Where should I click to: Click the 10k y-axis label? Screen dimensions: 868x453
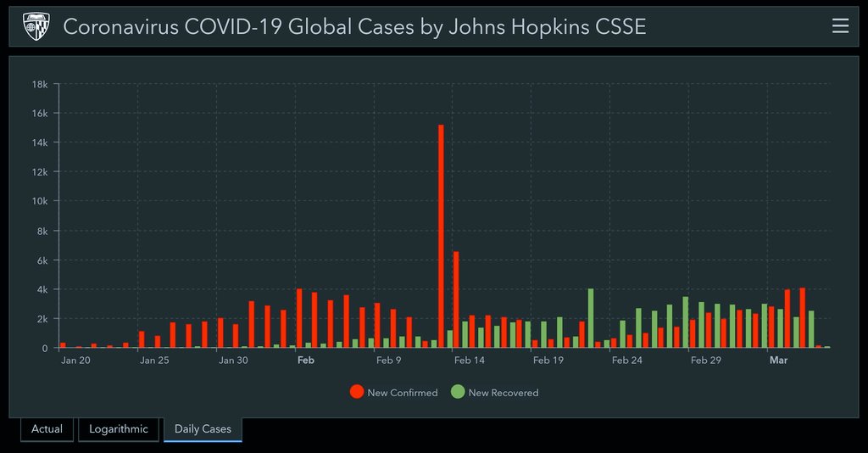tap(40, 201)
